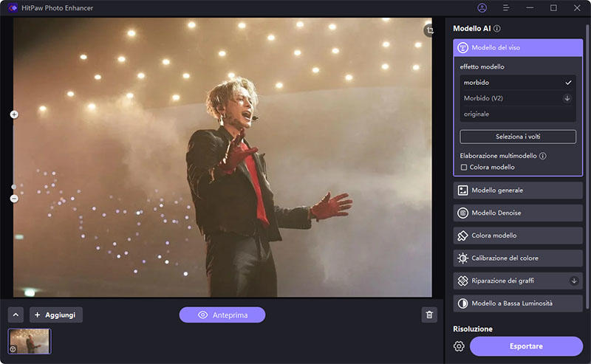Viewport: 591px width, 364px height.
Task: Select the morbido model effect
Action: tap(517, 83)
